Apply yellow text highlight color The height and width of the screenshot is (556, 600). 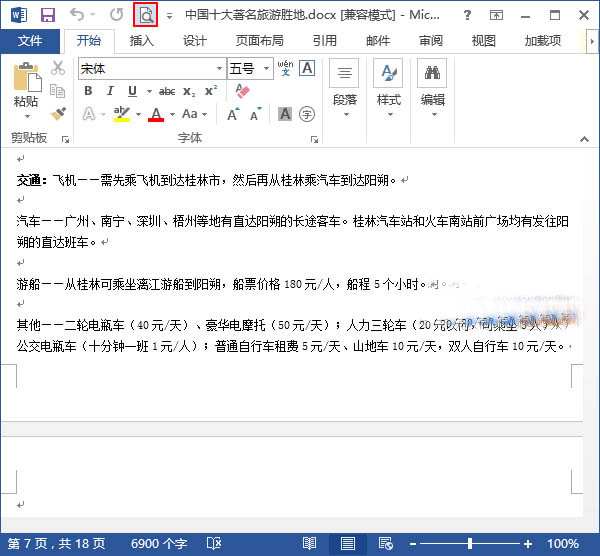tap(122, 114)
